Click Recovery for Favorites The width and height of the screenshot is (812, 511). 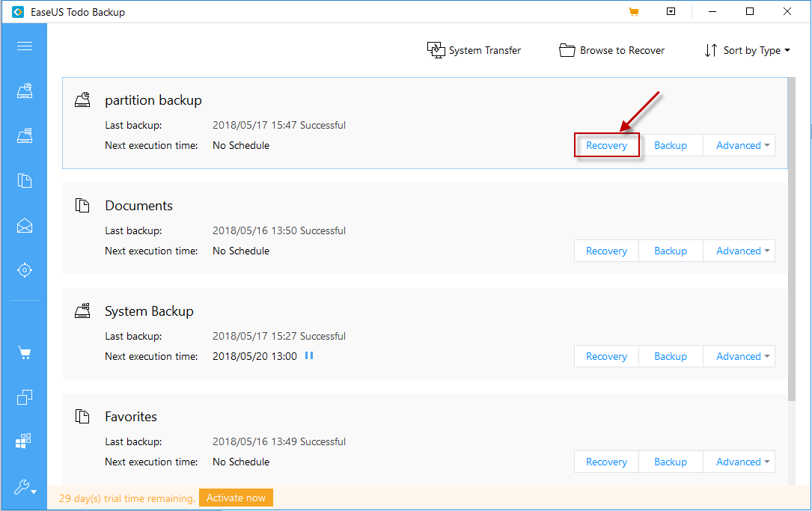(x=606, y=462)
